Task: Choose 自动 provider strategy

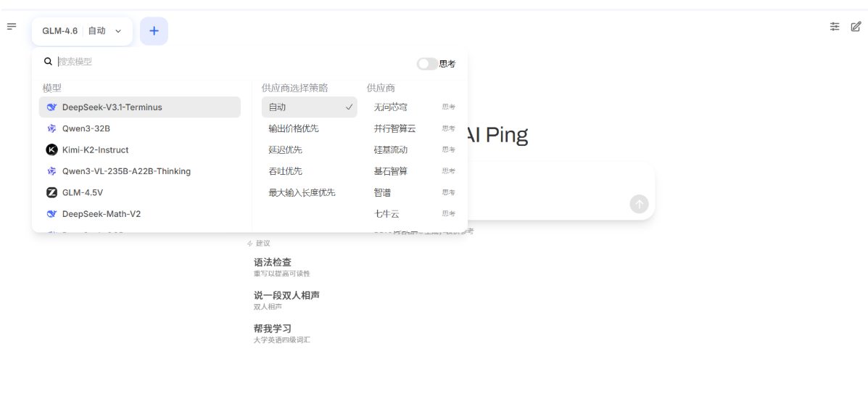Action: coord(310,107)
